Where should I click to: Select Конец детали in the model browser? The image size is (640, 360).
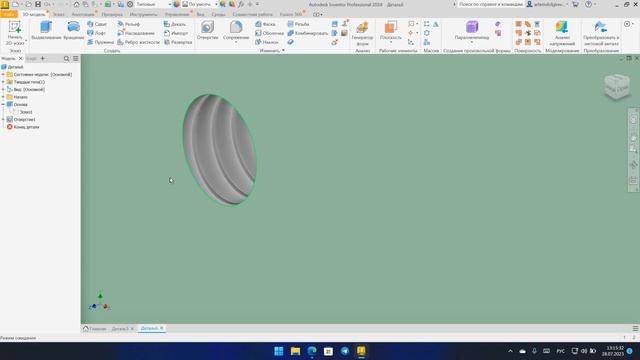click(x=23, y=127)
